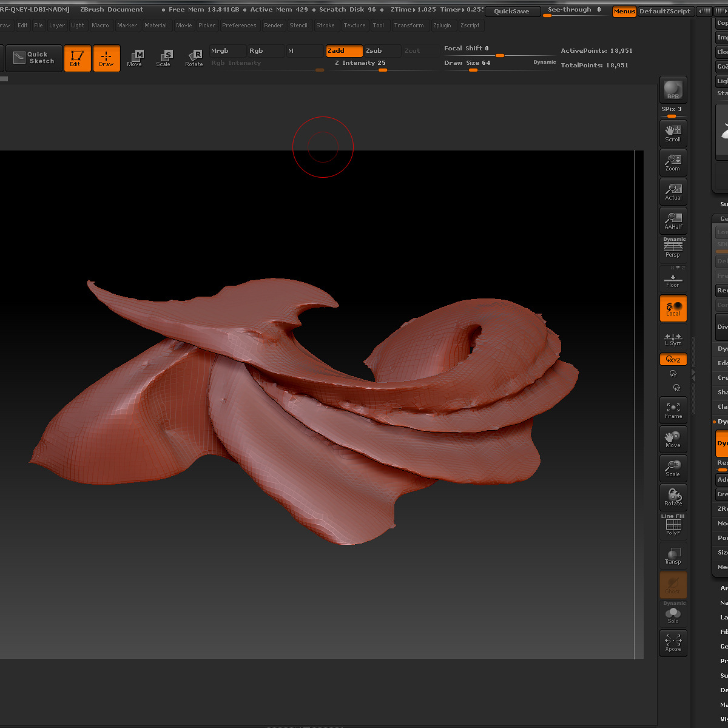728x728 pixels.
Task: Toggle the Floor grid
Action: point(673,278)
